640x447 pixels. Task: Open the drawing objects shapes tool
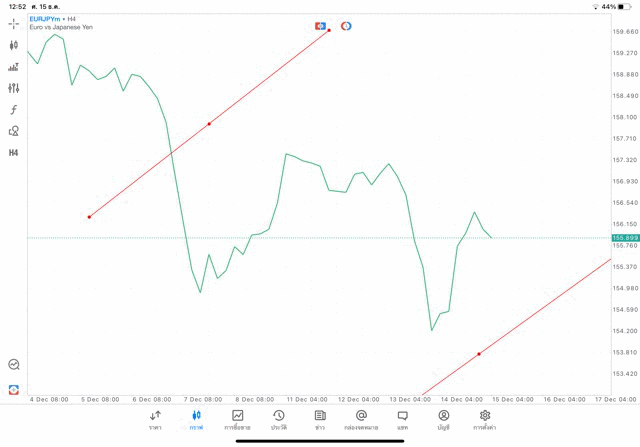[x=14, y=131]
